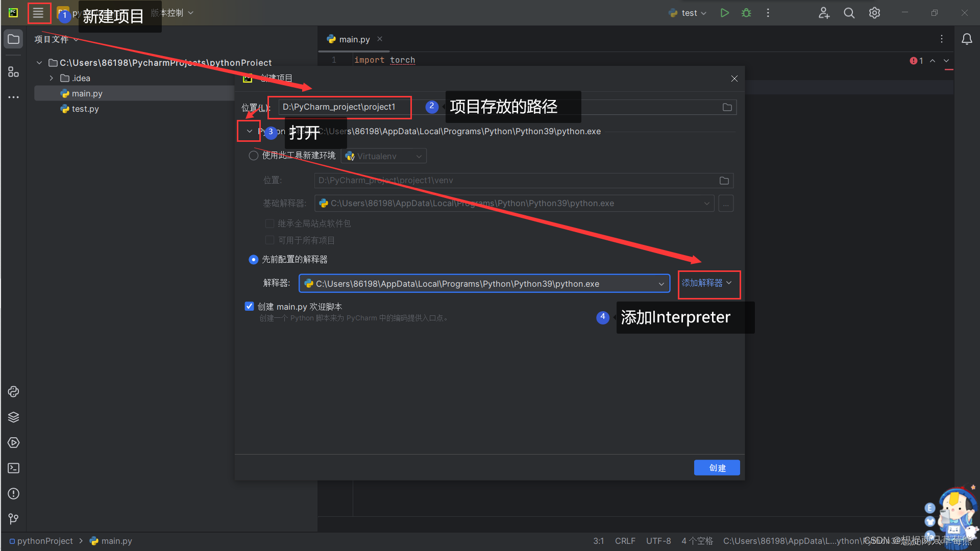Switch to the main.py editor tab
The width and height of the screenshot is (980, 551).
coord(354,39)
